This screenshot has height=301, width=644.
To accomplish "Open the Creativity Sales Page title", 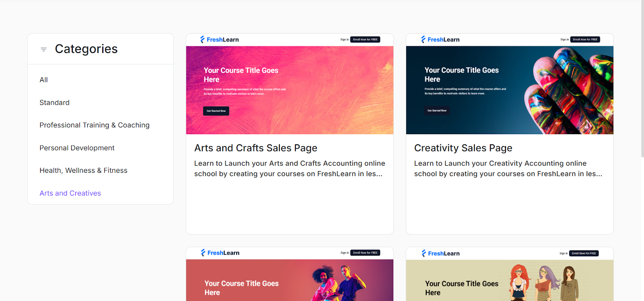I will pos(463,148).
